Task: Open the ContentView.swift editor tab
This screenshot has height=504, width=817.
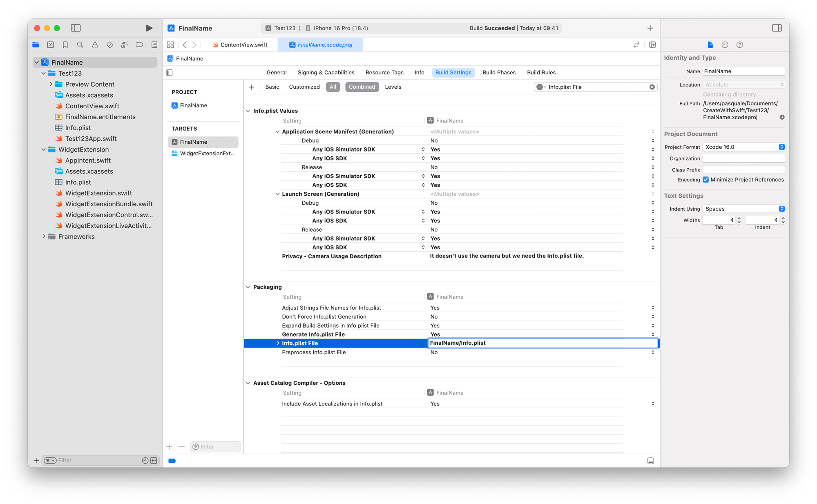Action: 243,45
